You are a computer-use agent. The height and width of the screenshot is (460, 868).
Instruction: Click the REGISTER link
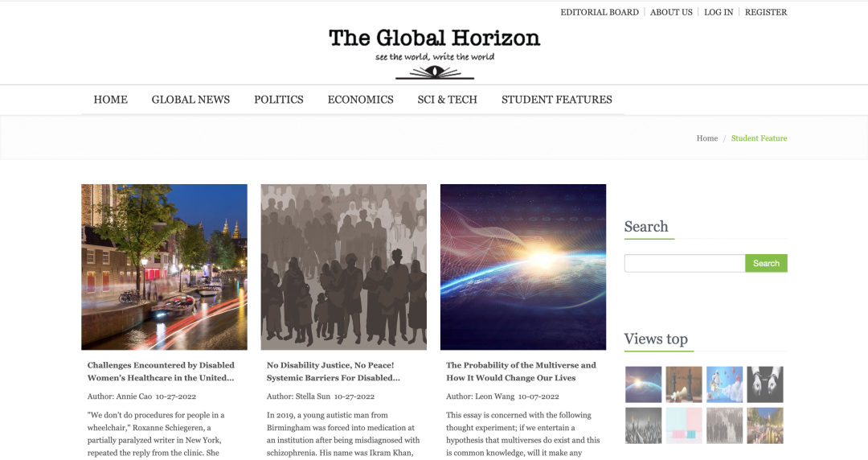click(x=766, y=12)
